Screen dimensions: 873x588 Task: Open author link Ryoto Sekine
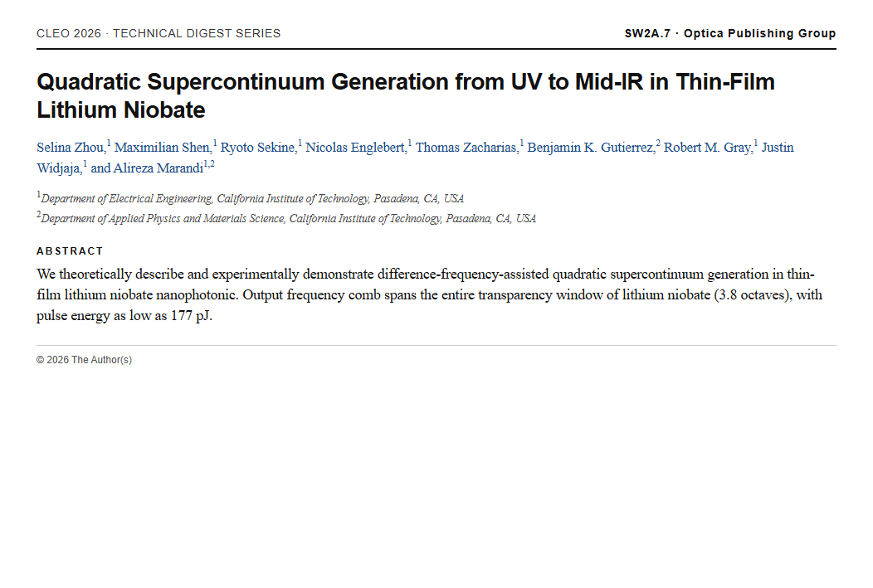(257, 148)
